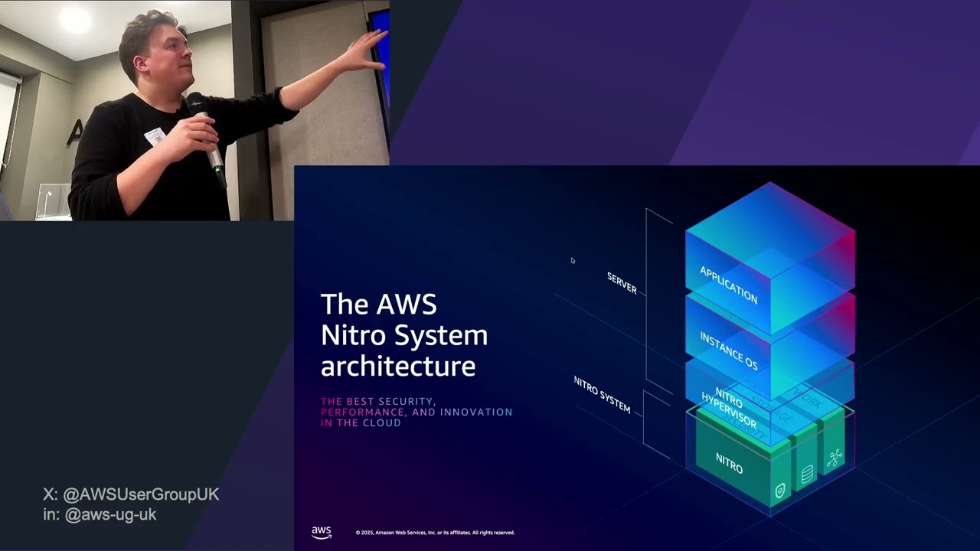Click the Nitro storage database icon
The height and width of the screenshot is (551, 980).
[x=807, y=476]
